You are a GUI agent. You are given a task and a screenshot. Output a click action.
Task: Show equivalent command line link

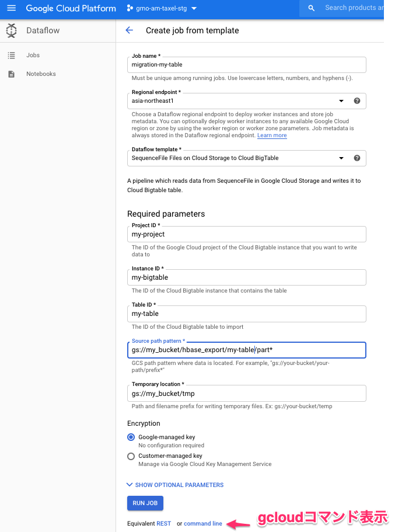click(203, 523)
